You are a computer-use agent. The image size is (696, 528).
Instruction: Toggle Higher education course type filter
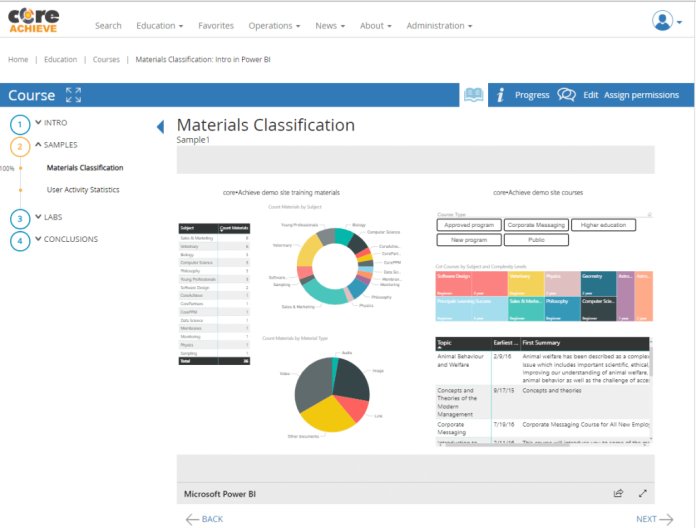pyautogui.click(x=603, y=225)
